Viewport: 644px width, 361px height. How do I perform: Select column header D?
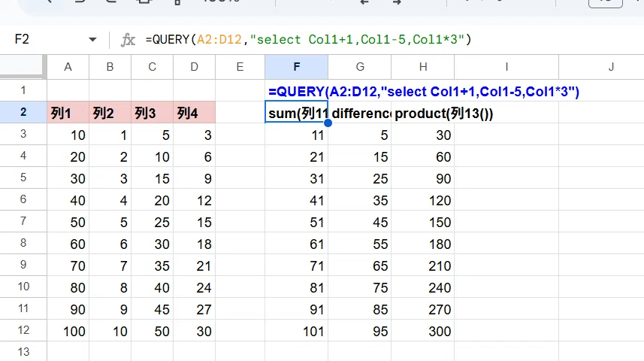195,67
